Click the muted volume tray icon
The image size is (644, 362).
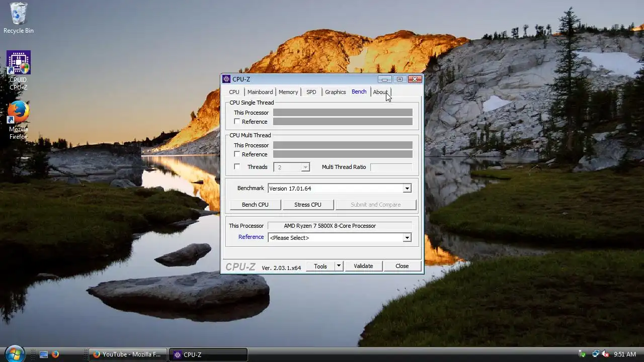[606, 354]
